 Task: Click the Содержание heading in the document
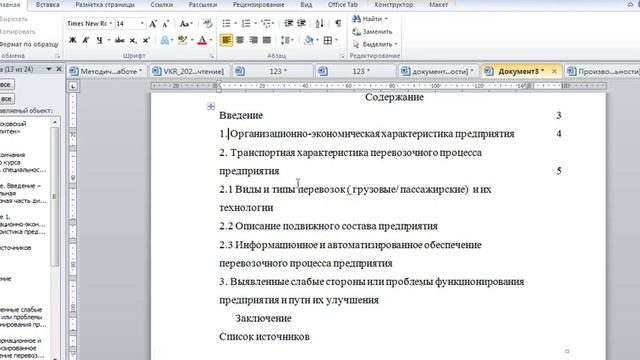click(x=394, y=97)
